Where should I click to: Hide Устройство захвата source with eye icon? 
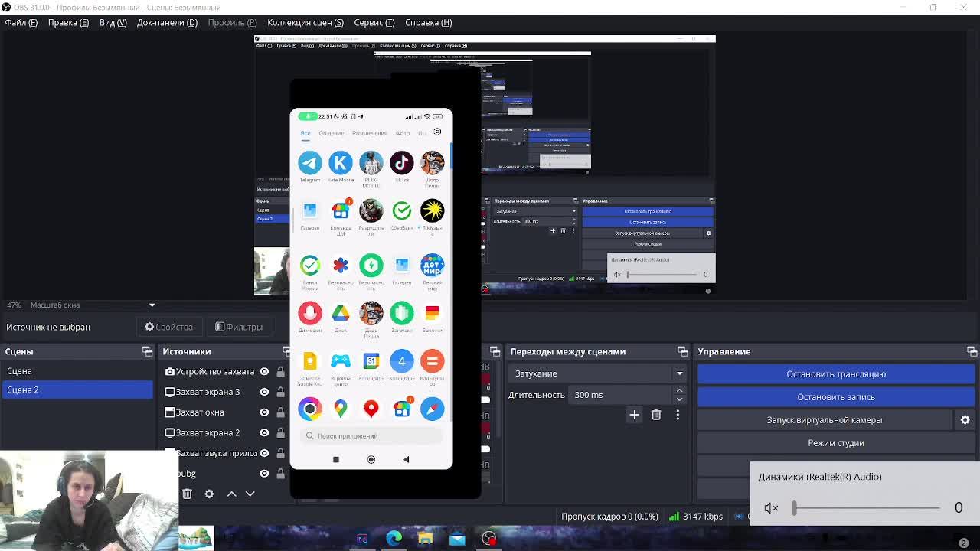264,371
